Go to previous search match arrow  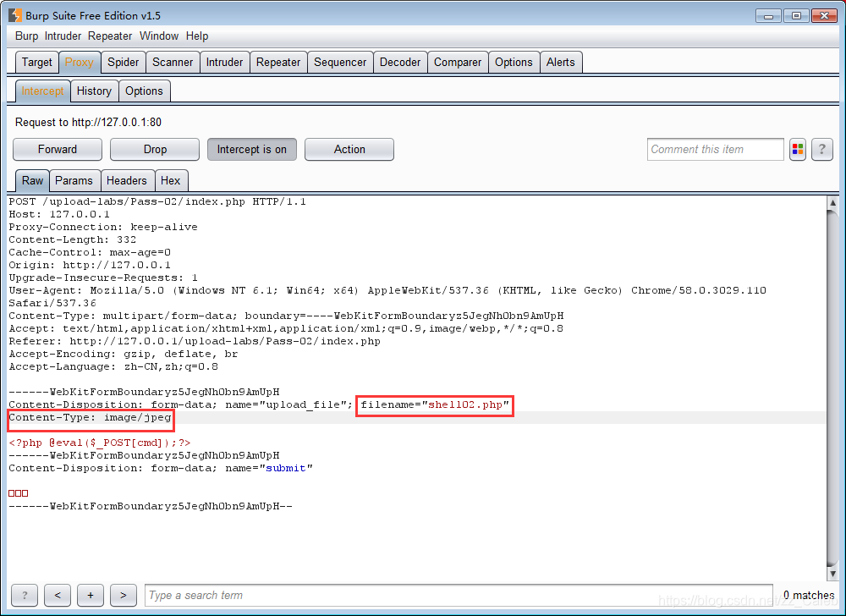[x=58, y=596]
